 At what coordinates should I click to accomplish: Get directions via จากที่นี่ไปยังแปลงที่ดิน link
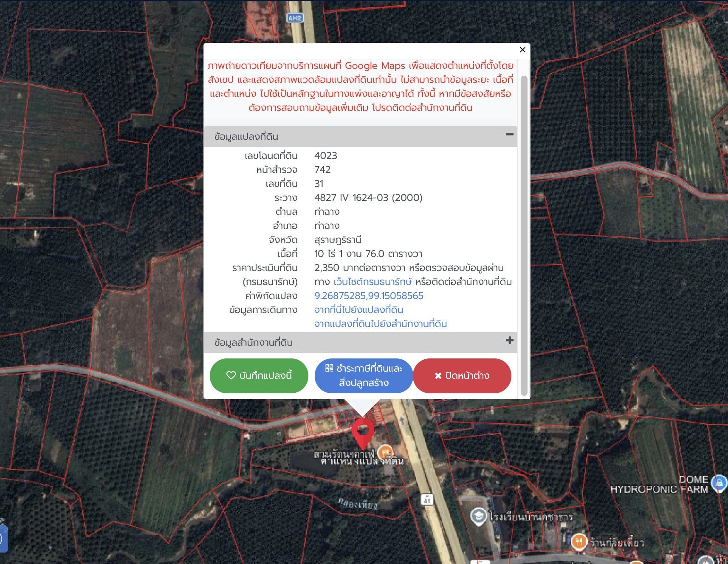coord(358,310)
